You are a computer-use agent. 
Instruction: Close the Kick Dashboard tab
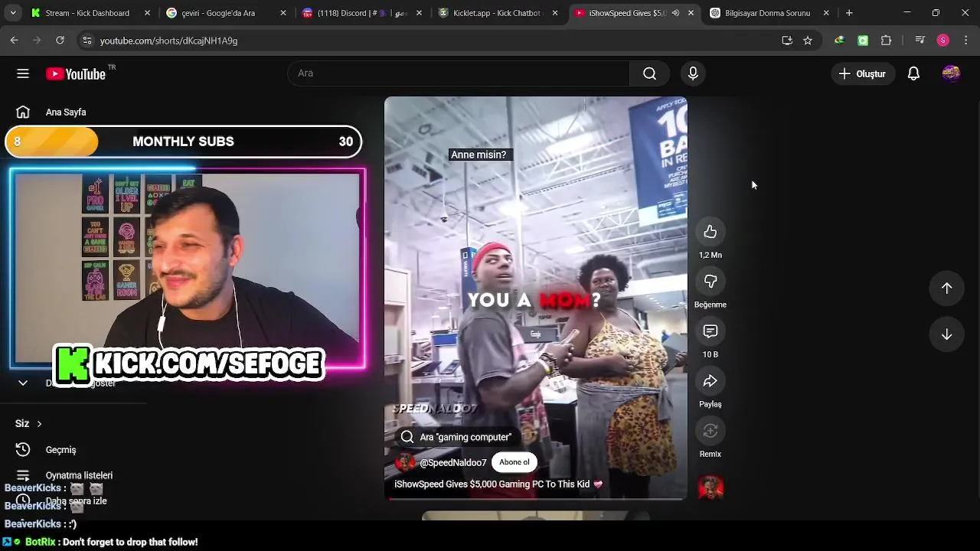(148, 13)
